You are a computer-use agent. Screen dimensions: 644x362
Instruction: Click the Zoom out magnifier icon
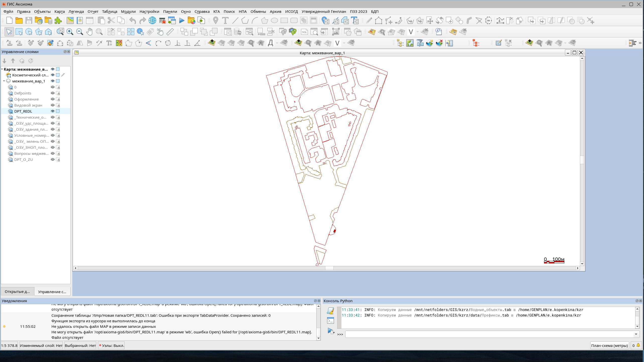pos(80,32)
